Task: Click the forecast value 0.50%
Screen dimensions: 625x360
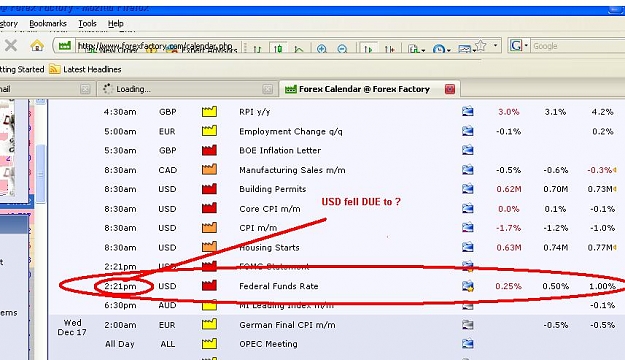Action: (x=555, y=286)
